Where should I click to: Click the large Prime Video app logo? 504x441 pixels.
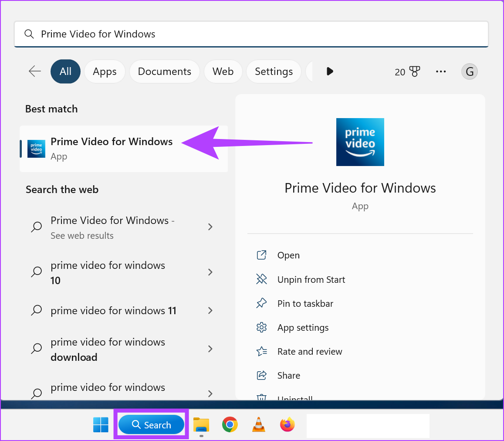point(360,142)
